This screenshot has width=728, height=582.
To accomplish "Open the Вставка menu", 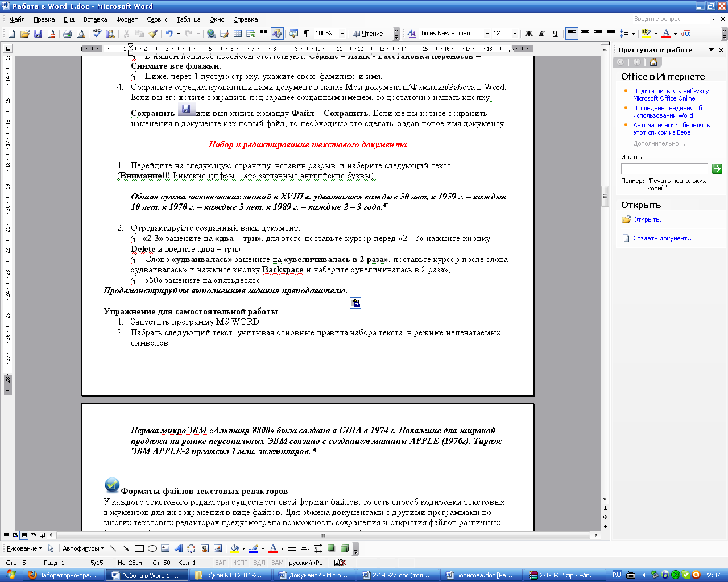I will [x=95, y=19].
